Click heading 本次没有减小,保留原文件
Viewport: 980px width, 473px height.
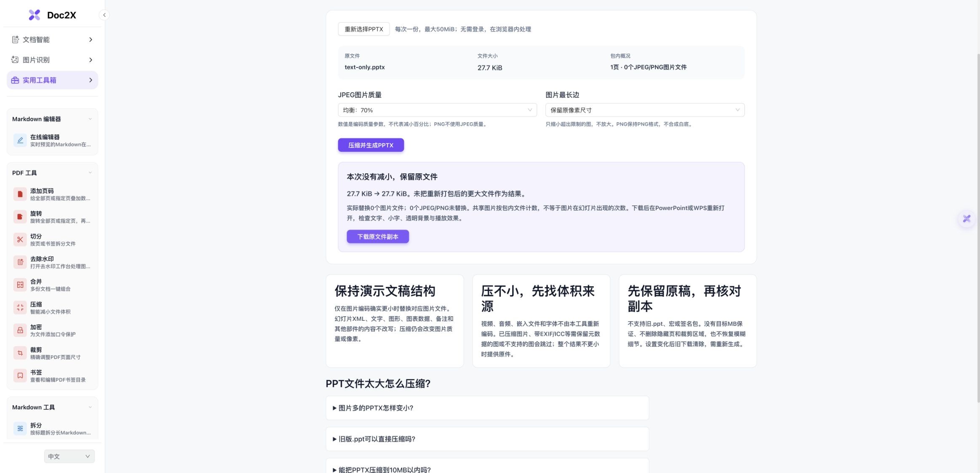click(x=392, y=177)
